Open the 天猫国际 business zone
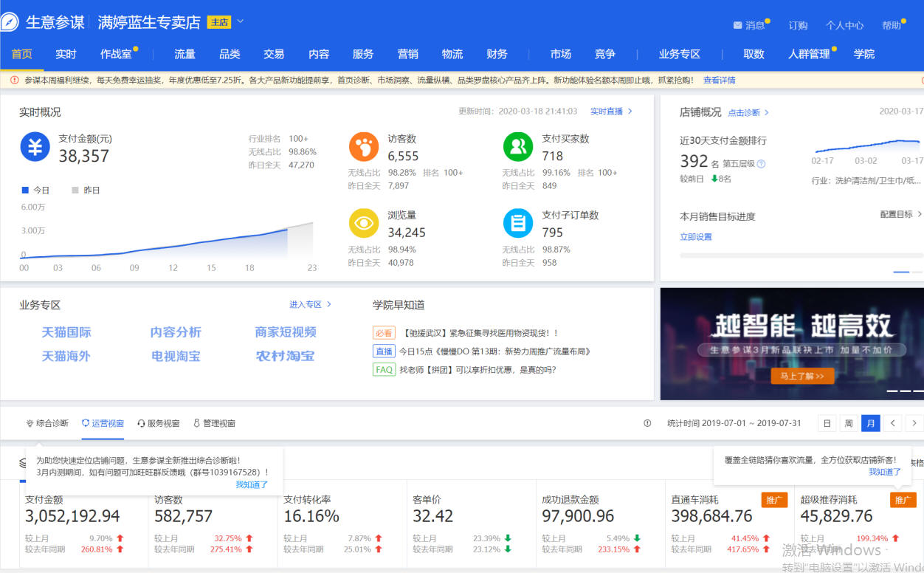The image size is (924, 573). coord(66,332)
